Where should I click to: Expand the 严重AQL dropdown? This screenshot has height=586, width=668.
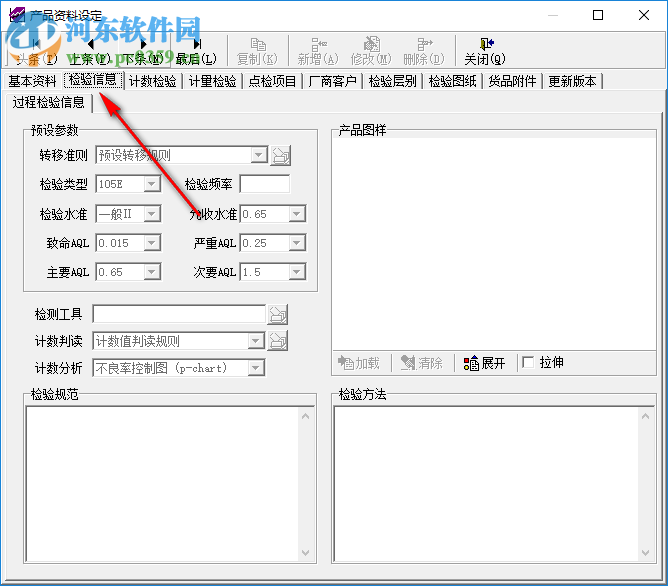[297, 243]
